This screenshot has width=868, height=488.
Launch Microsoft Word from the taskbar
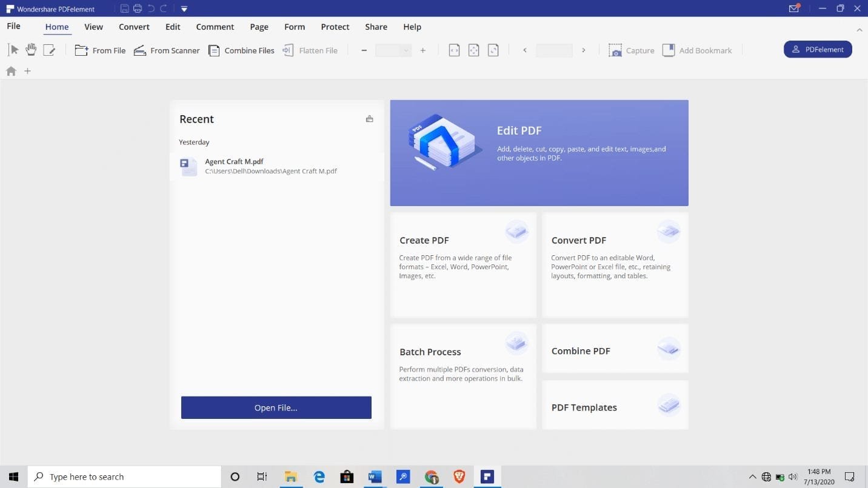[x=375, y=477]
